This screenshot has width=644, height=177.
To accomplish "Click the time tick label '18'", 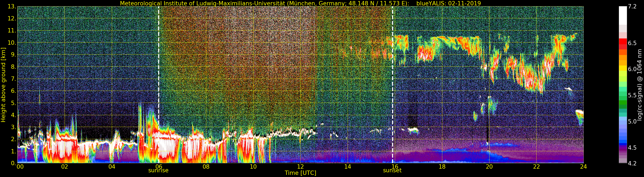I will coord(442,166).
